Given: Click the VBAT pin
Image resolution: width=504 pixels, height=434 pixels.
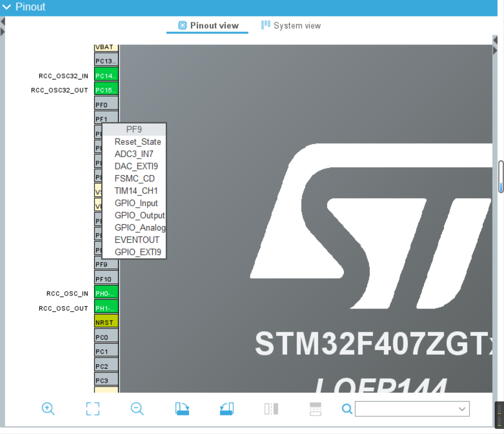Looking at the screenshot, I should pos(106,48).
